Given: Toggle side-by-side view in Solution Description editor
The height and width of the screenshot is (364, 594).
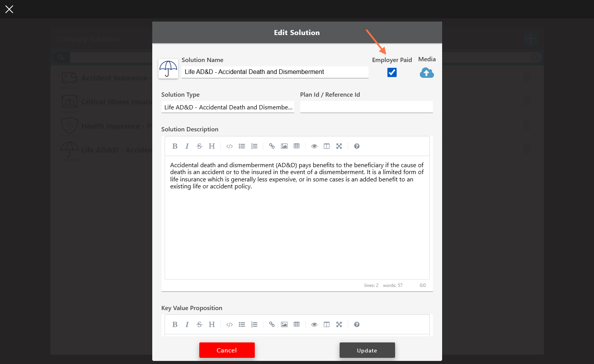Looking at the screenshot, I should pyautogui.click(x=326, y=146).
